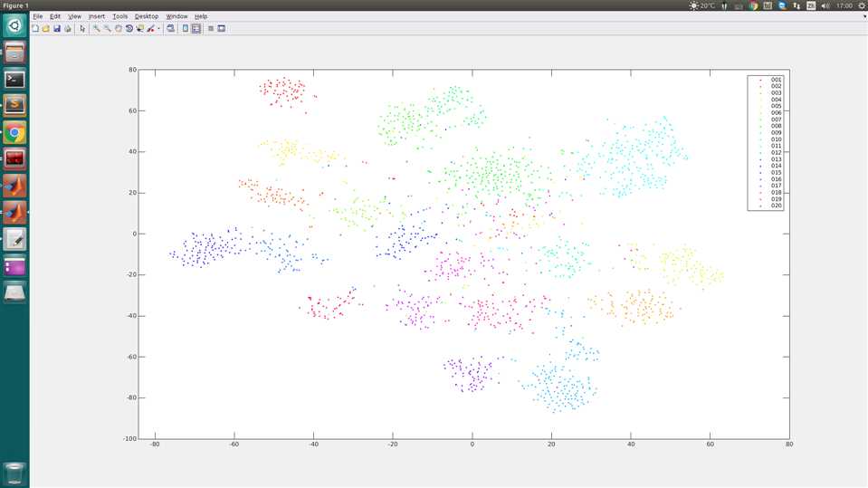The width and height of the screenshot is (868, 488).
Task: Open the Insert menu
Action: tap(97, 16)
